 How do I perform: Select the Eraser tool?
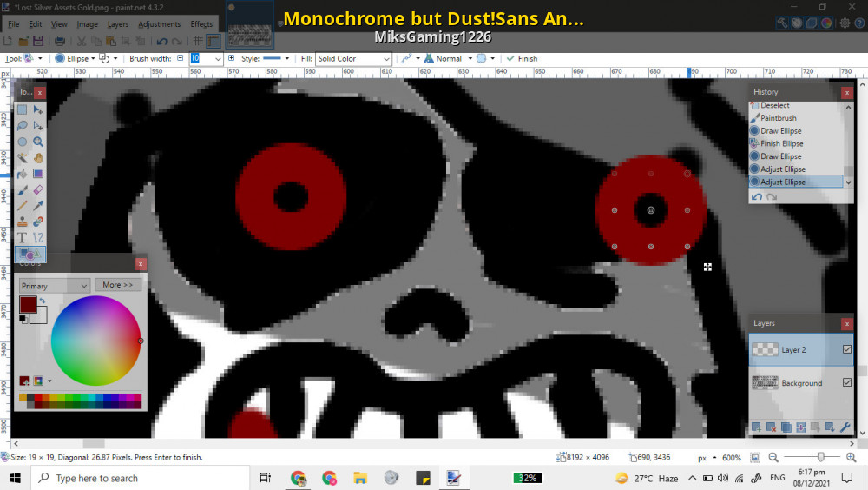click(38, 189)
